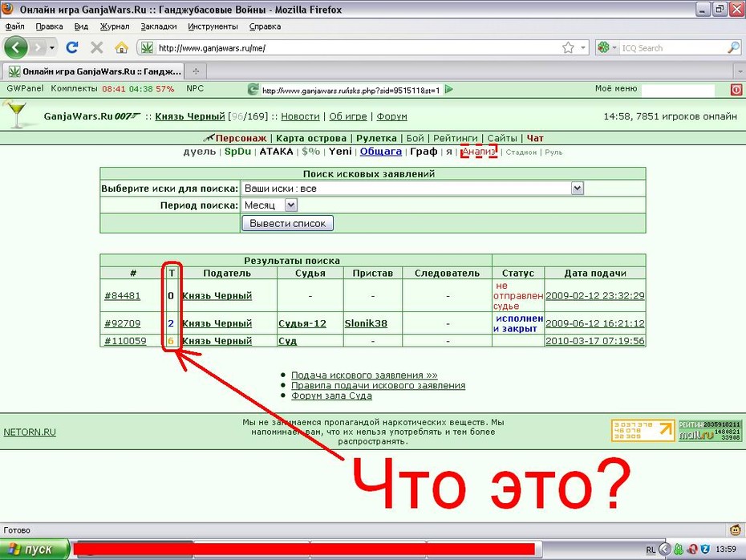Image resolution: width=746 pixels, height=560 pixels.
Task: Open the Вид menu
Action: [x=81, y=26]
